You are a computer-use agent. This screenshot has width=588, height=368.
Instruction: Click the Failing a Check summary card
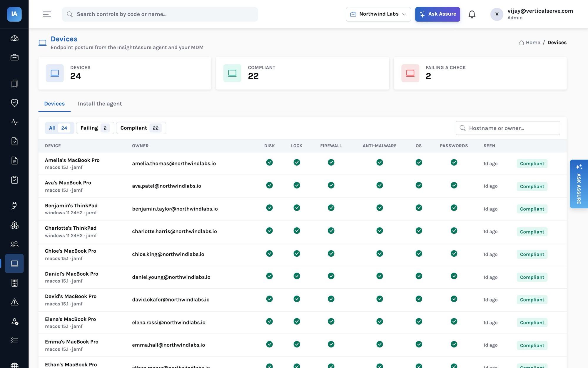tap(480, 73)
